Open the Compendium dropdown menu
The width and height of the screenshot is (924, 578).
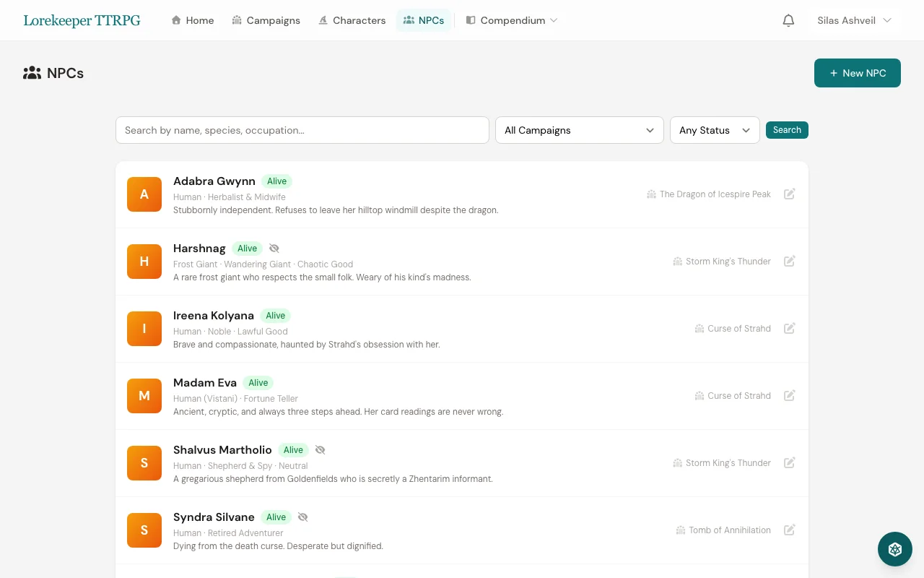click(511, 20)
